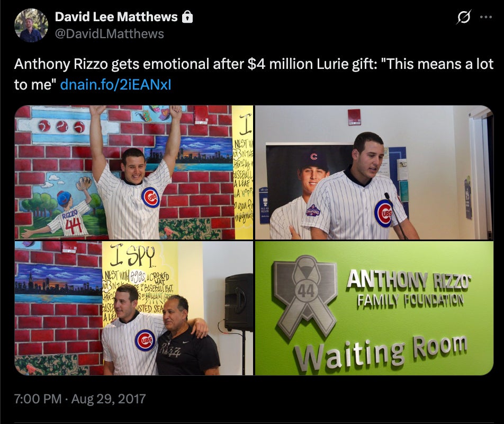Open the @DavidLMatthews handle link

coord(109,34)
